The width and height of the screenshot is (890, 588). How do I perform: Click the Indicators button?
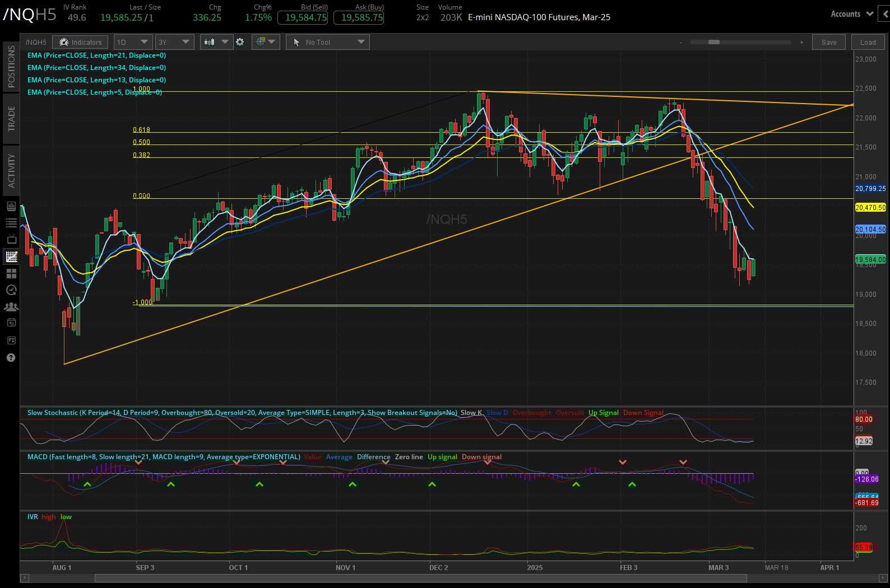pos(80,42)
